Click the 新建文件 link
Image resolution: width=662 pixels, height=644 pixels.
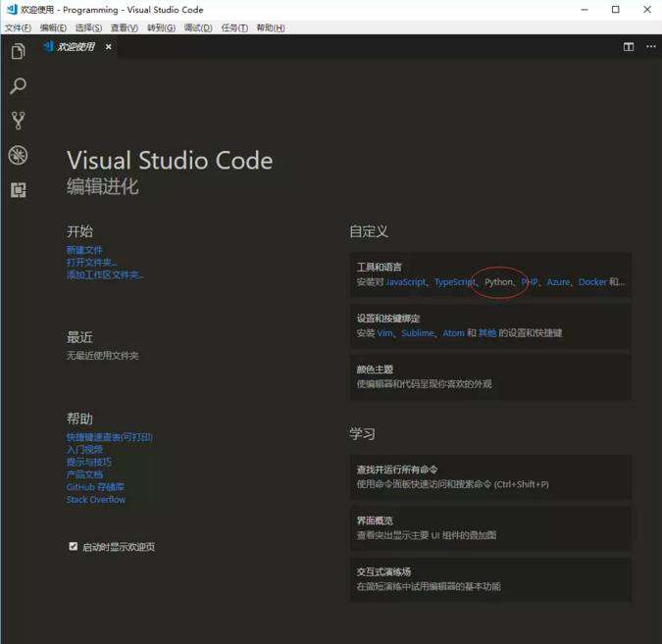(x=84, y=250)
